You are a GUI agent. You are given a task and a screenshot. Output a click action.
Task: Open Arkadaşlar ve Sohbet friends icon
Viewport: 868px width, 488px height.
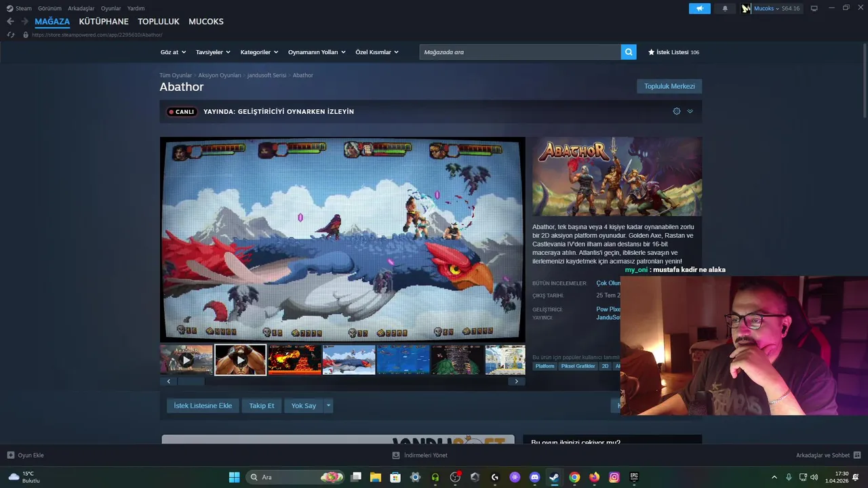(x=857, y=455)
